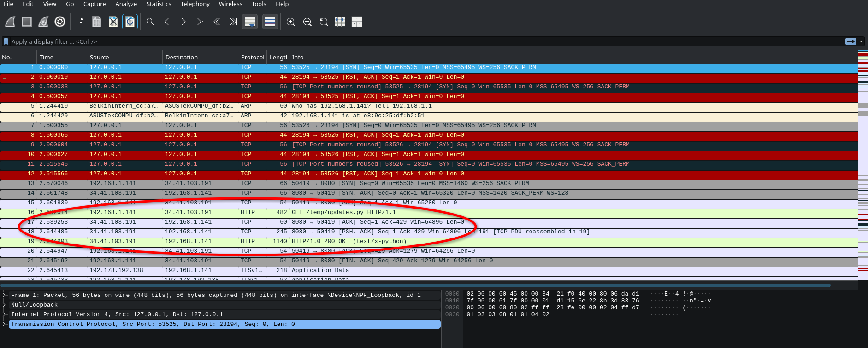
Task: Save this capture file
Action: [97, 22]
